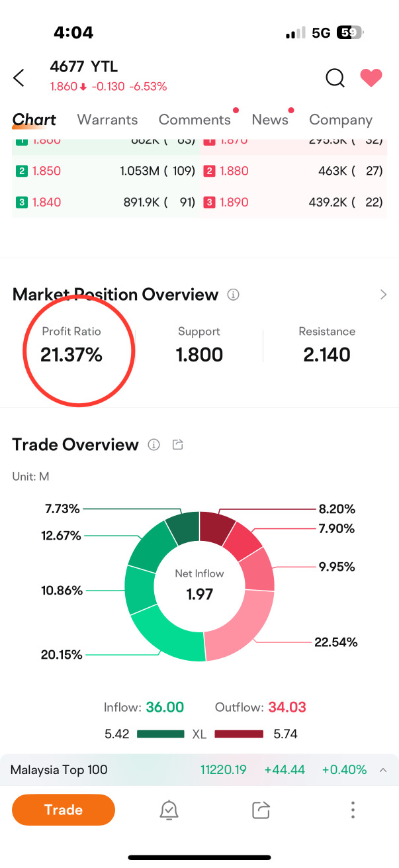
Task: Open the Comments tab
Action: tap(195, 120)
